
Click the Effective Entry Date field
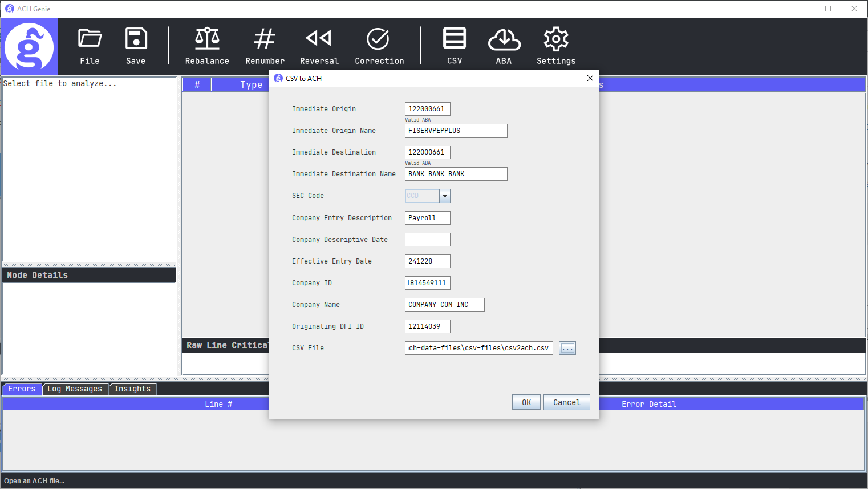tap(428, 261)
